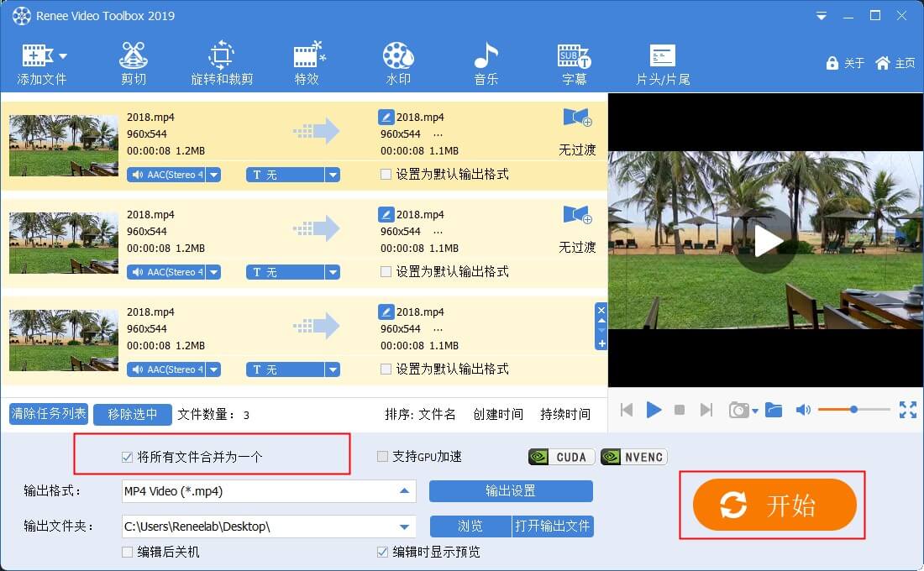Viewport: 924px width, 571px height.
Task: Click the CUDA badge
Action: click(562, 457)
